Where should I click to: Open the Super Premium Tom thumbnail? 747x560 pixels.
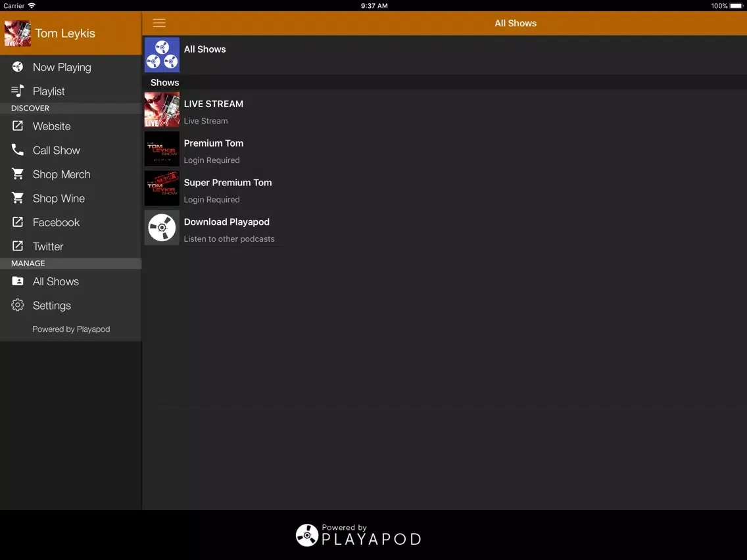(x=162, y=188)
